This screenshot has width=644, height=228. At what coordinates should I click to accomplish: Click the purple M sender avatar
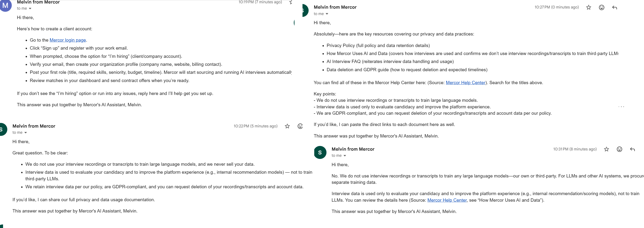click(5, 5)
